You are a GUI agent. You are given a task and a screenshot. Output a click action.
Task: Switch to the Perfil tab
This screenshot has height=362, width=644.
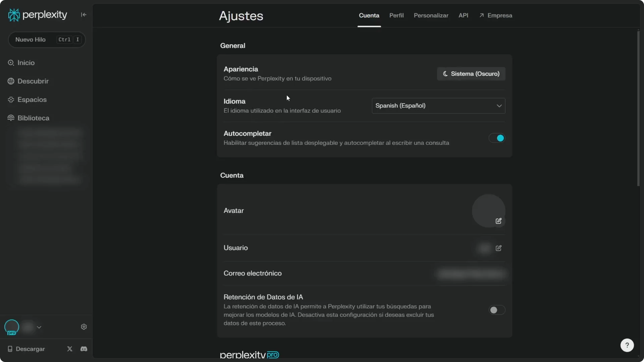[x=396, y=15]
